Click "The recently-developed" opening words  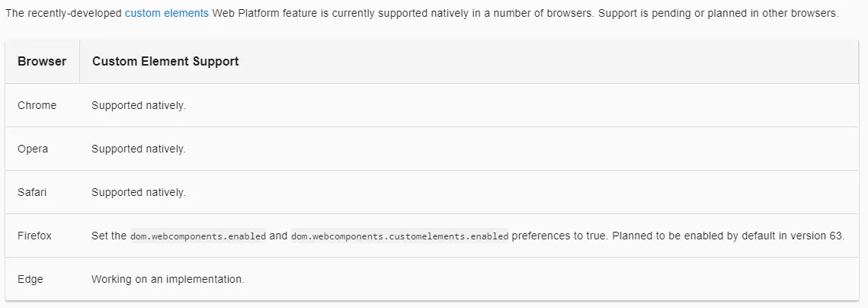(63, 14)
